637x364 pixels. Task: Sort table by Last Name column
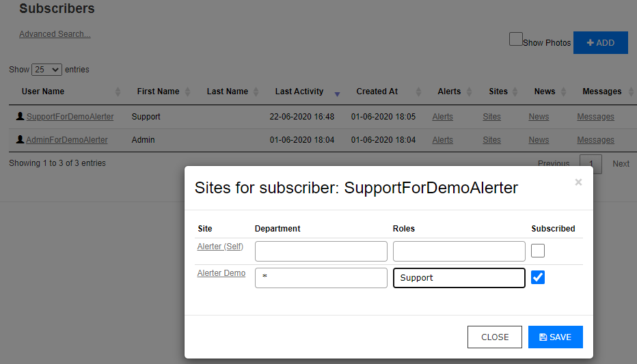point(227,92)
